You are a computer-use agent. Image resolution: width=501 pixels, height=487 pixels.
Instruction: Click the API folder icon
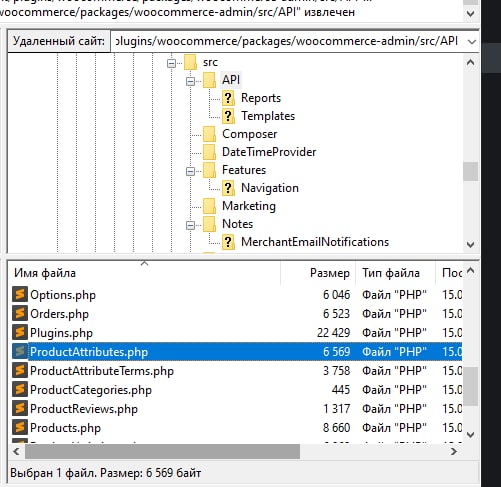point(209,80)
